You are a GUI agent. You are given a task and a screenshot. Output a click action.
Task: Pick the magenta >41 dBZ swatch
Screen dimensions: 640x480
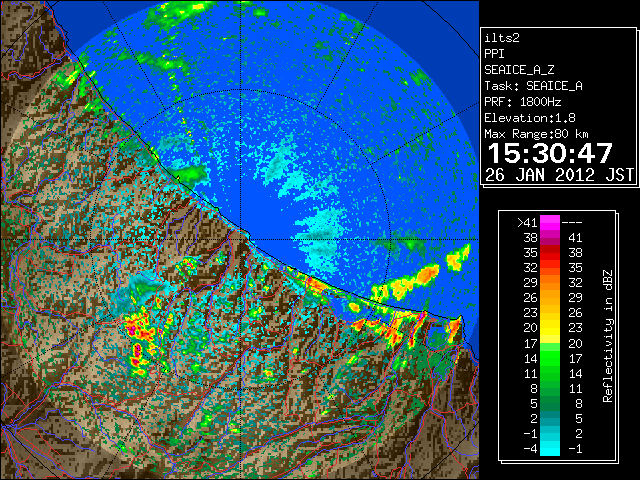coord(550,223)
